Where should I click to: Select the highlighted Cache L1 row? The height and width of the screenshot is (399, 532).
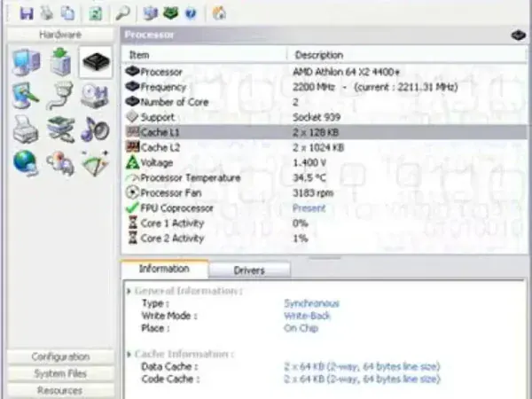point(324,132)
